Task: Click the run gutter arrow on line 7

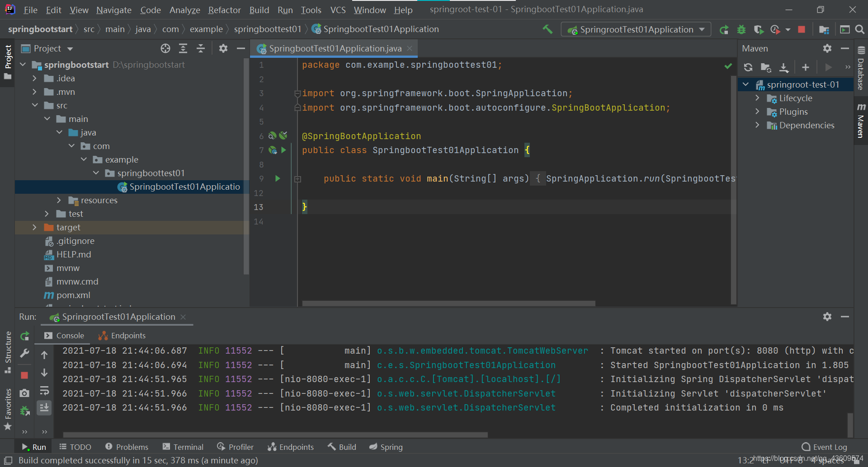Action: pyautogui.click(x=283, y=150)
